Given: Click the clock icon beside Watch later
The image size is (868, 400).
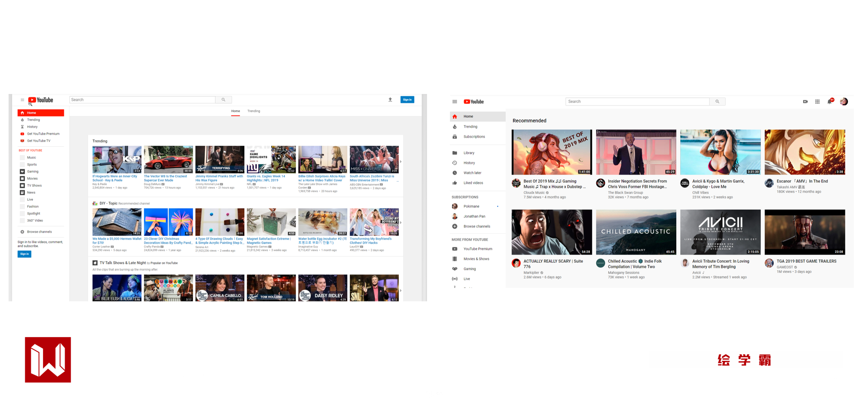Looking at the screenshot, I should 455,173.
